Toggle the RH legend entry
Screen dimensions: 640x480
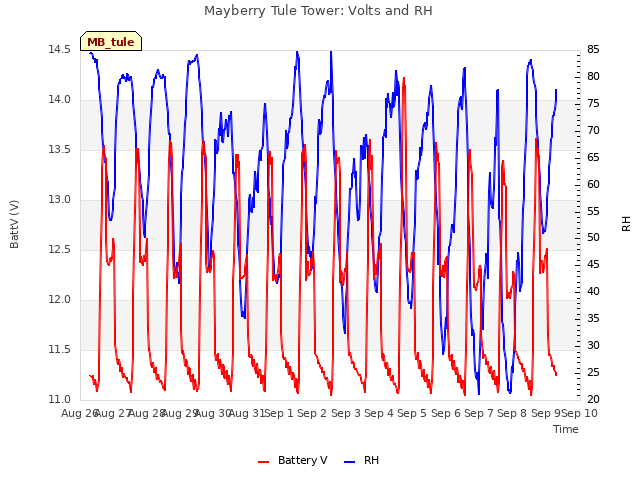(x=361, y=460)
